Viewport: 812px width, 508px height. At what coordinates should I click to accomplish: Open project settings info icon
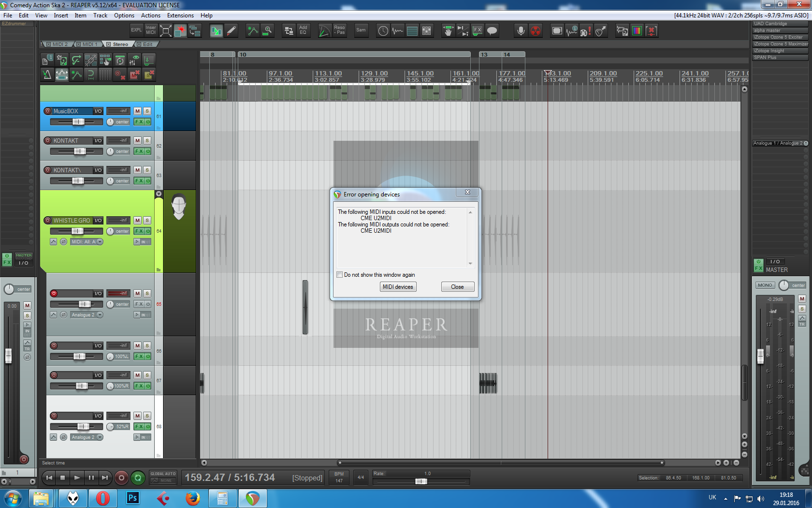[47, 60]
